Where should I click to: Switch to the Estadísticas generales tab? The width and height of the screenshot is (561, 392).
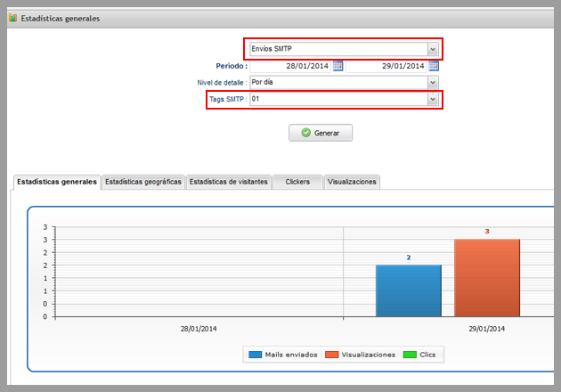tap(57, 182)
